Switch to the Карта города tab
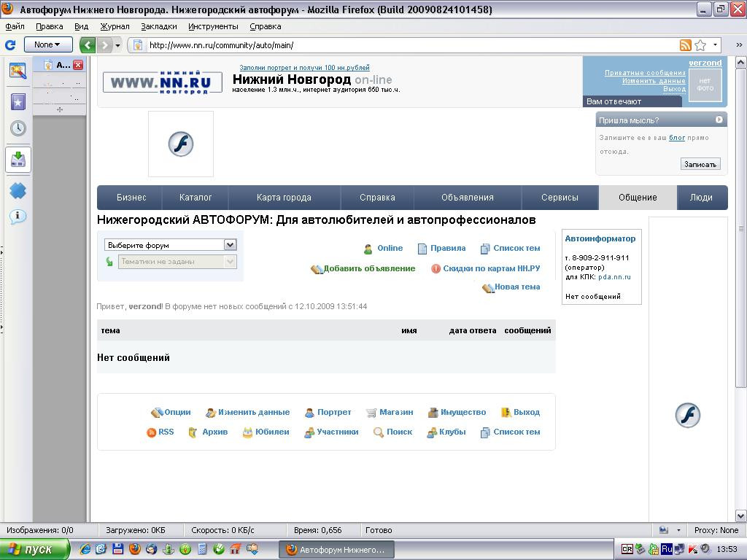This screenshot has width=747, height=560. click(284, 198)
